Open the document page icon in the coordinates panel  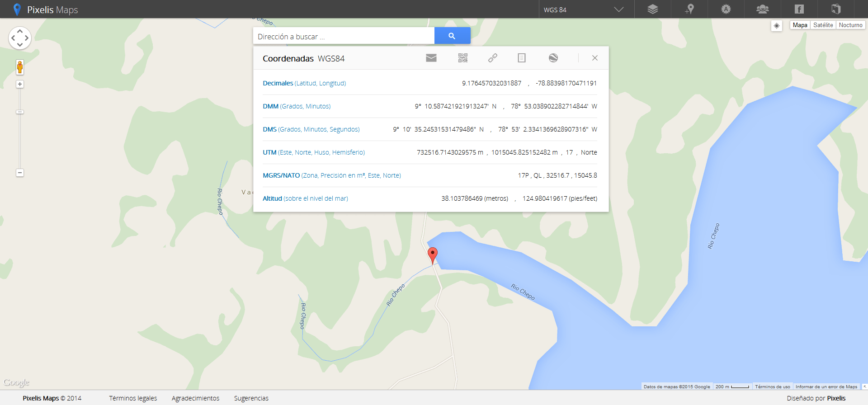(522, 58)
